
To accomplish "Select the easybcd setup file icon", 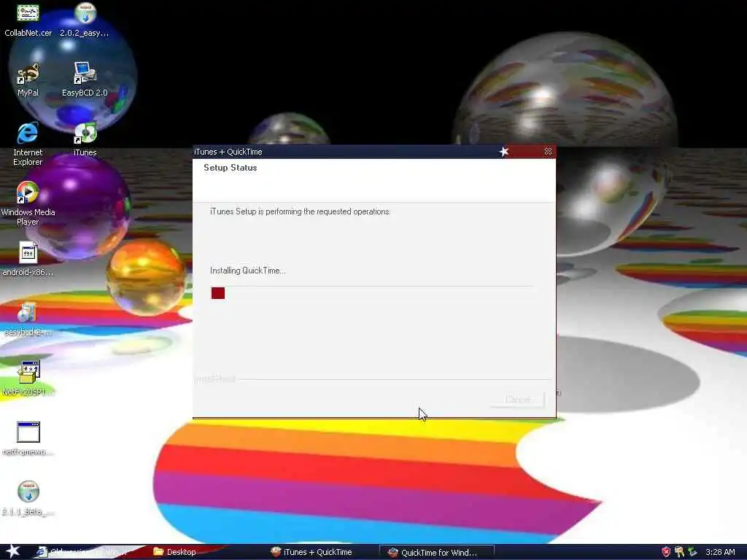I will pyautogui.click(x=27, y=313).
